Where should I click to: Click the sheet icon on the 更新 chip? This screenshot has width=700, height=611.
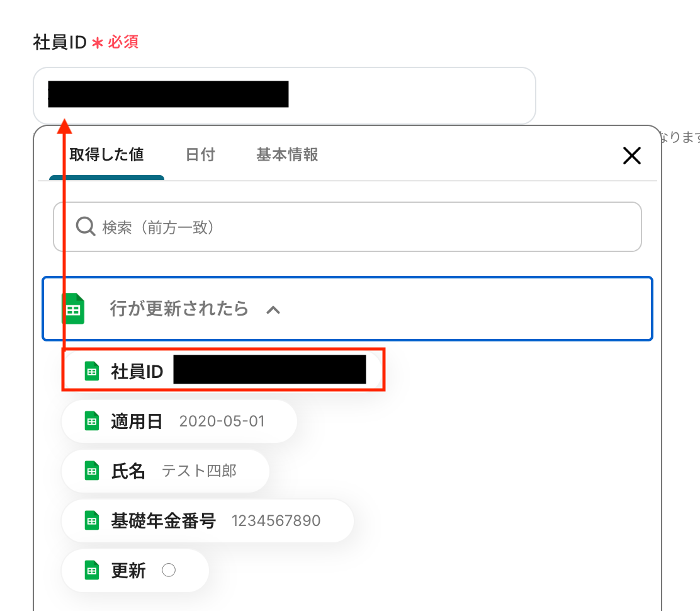pyautogui.click(x=91, y=570)
